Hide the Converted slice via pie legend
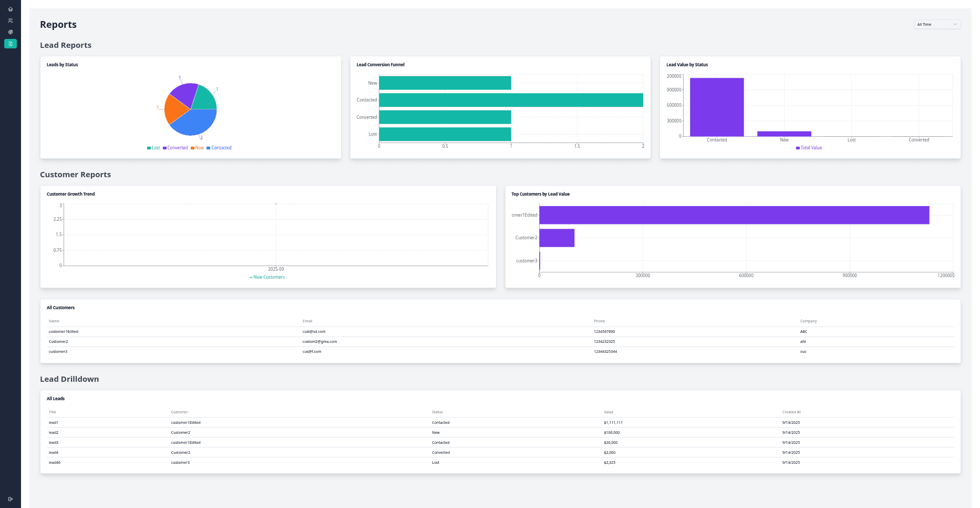This screenshot has height=508, width=980. coord(176,148)
